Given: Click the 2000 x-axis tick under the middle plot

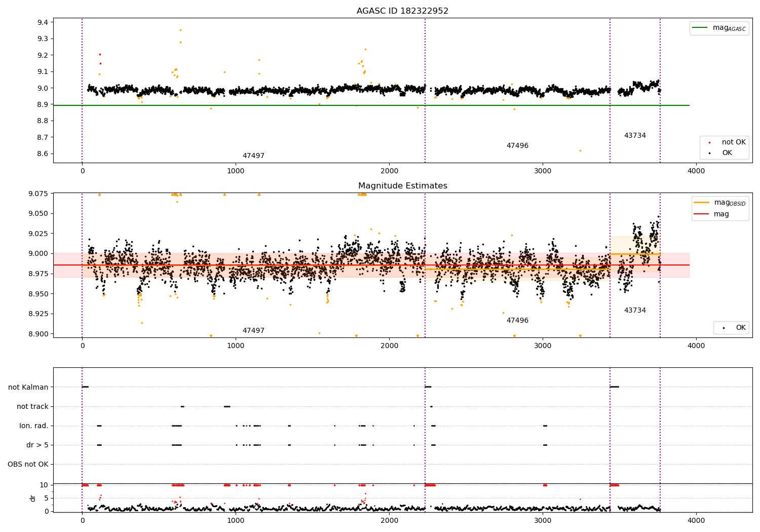Looking at the screenshot, I should tap(389, 346).
